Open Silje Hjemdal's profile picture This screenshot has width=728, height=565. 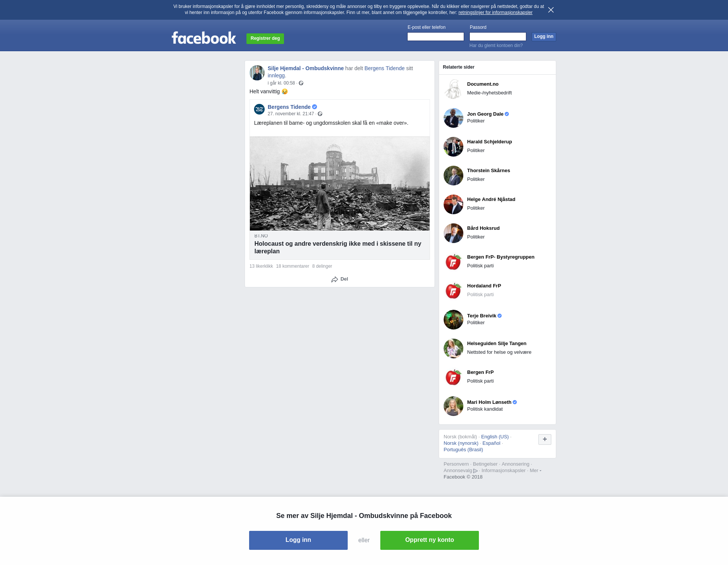click(257, 73)
